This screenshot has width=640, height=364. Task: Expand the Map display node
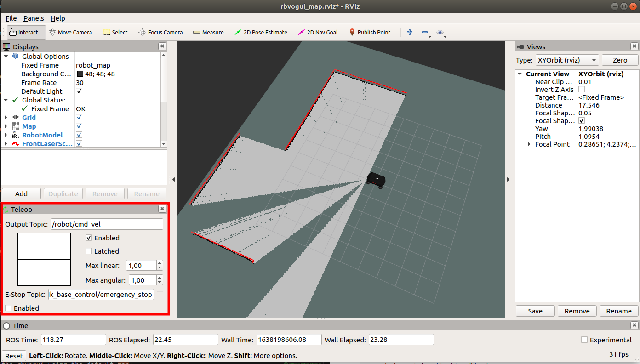(6, 126)
